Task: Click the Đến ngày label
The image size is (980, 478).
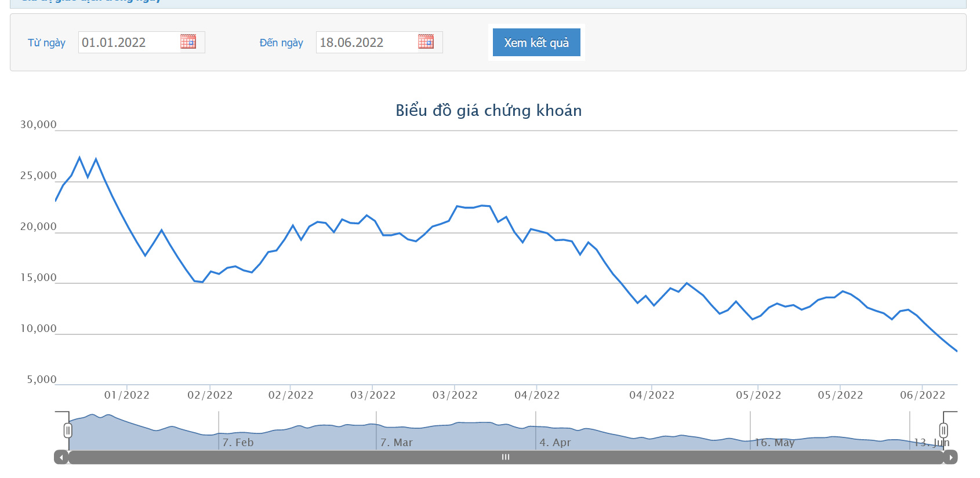Action: click(281, 43)
